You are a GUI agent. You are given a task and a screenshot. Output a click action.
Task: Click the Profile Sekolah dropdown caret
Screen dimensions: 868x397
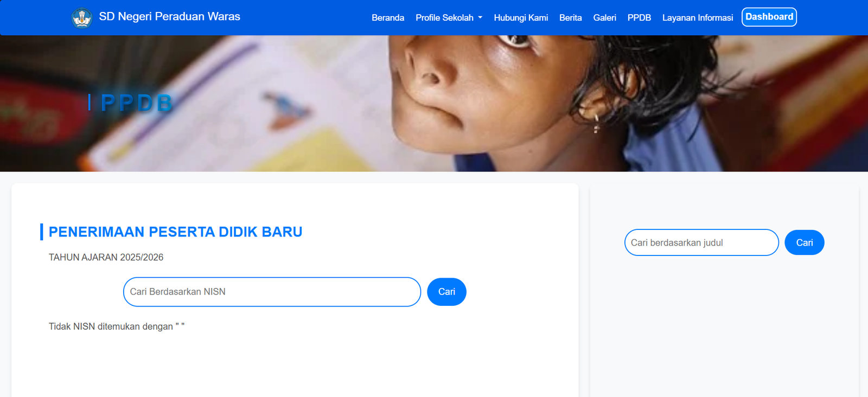click(x=480, y=18)
